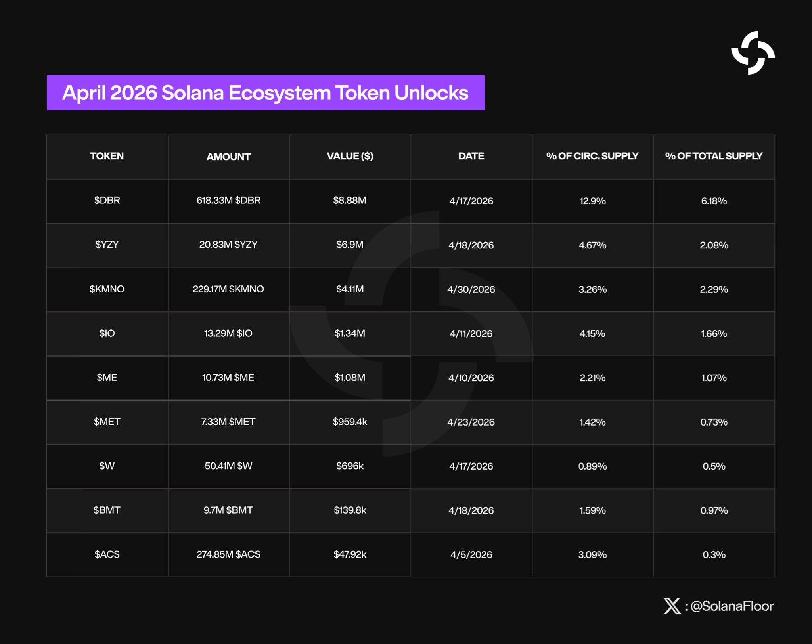Click the $YZY token cell
The width and height of the screenshot is (812, 644).
pos(107,245)
